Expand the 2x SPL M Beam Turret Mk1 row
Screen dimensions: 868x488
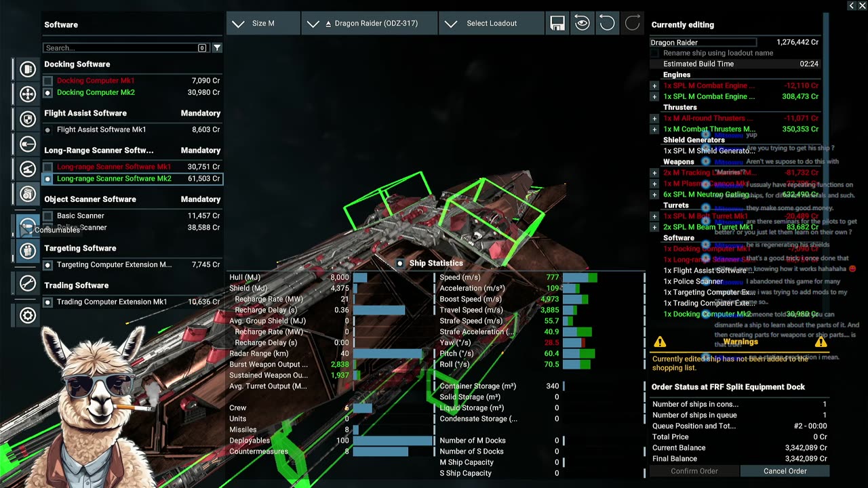pyautogui.click(x=654, y=227)
